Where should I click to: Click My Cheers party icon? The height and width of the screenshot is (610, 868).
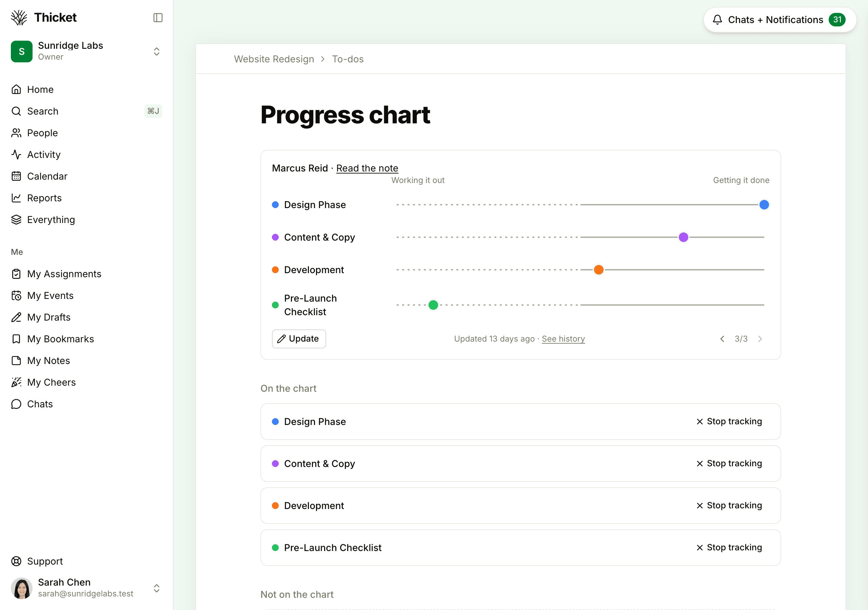click(x=16, y=382)
